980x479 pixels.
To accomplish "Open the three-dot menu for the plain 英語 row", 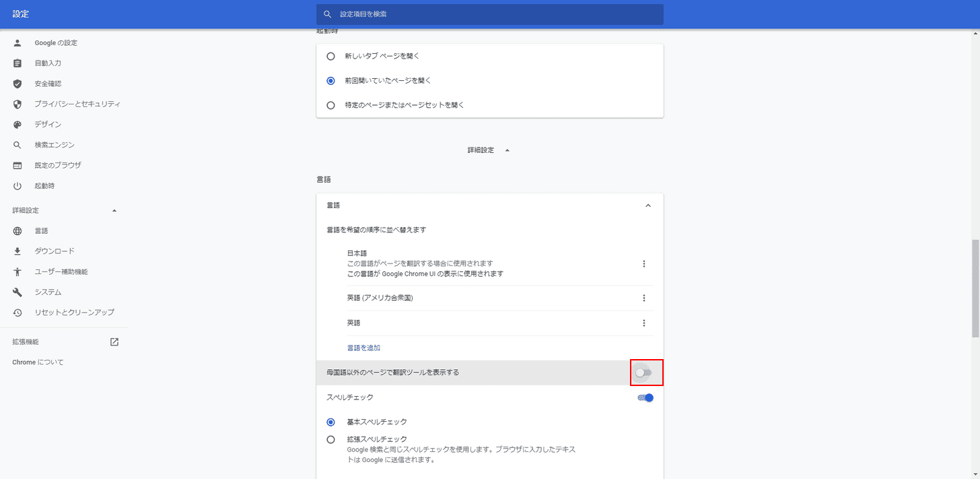I will coord(644,323).
